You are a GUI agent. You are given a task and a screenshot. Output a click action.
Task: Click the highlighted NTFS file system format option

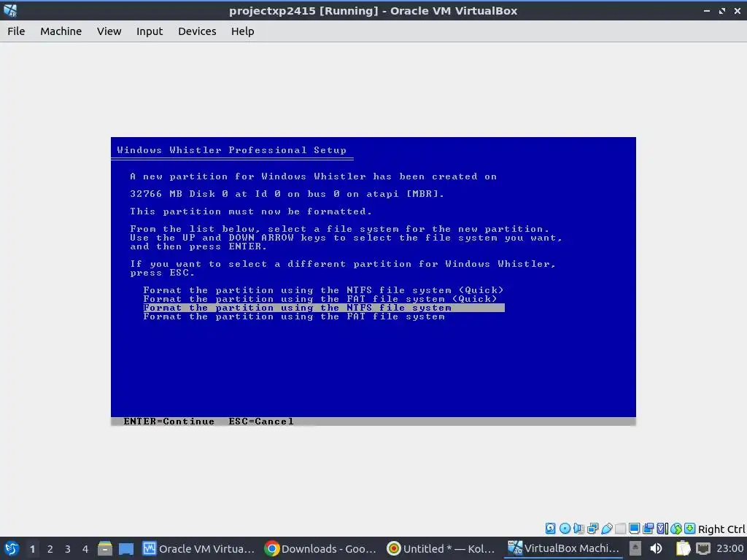[x=324, y=308]
